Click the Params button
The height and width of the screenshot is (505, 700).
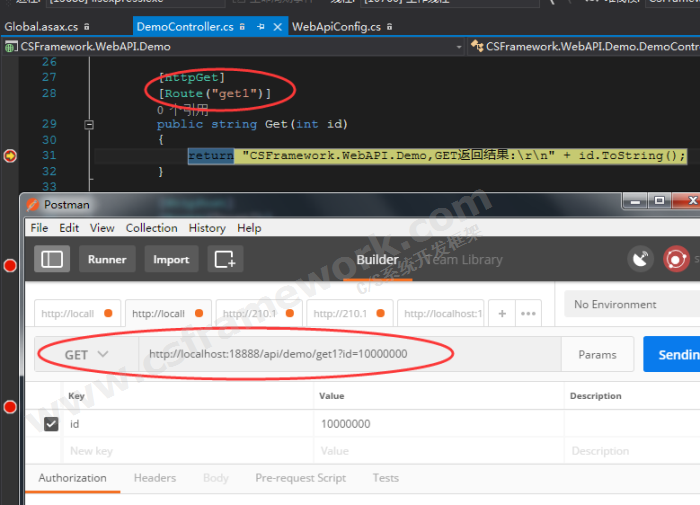tap(597, 354)
